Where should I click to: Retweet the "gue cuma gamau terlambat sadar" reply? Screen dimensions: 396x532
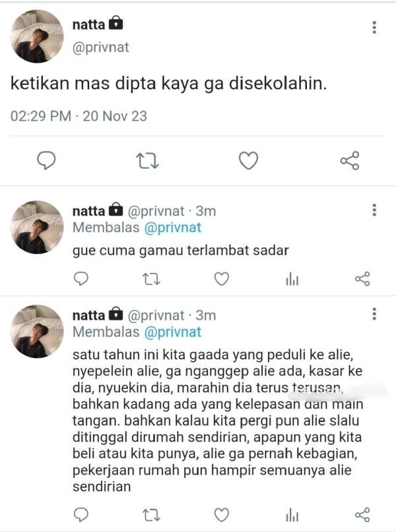(x=151, y=279)
